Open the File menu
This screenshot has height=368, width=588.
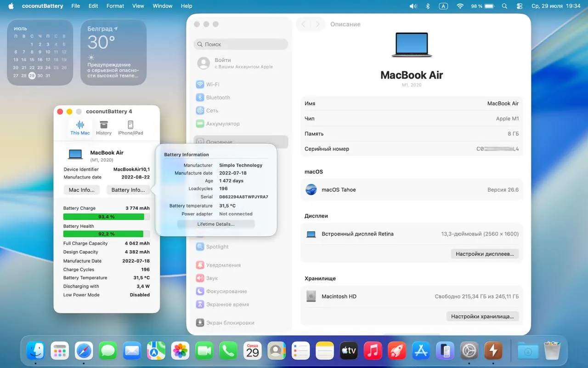point(76,6)
